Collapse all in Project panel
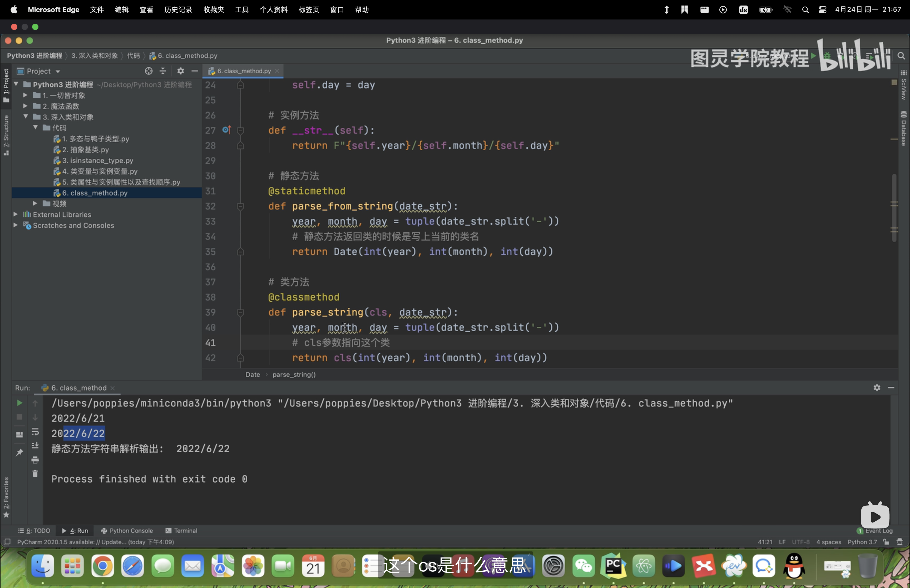This screenshot has height=588, width=910. pyautogui.click(x=163, y=71)
